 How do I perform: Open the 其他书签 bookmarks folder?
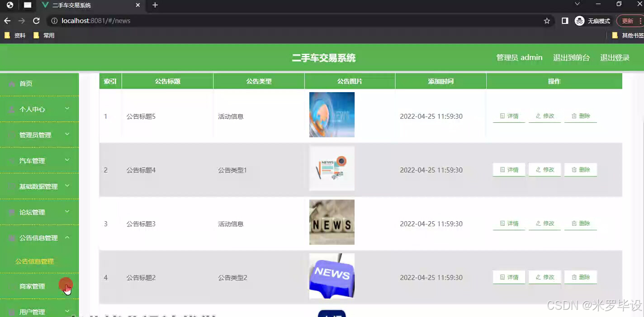click(x=628, y=35)
